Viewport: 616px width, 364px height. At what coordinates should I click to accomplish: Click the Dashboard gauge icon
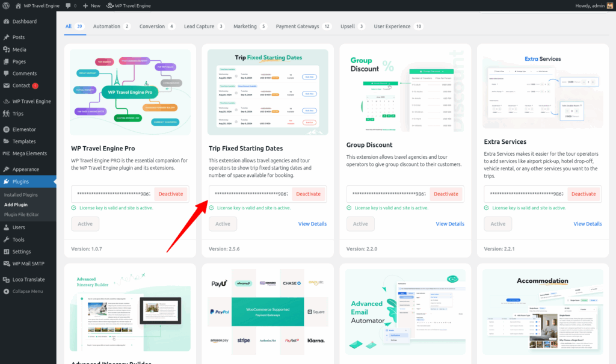coord(6,22)
